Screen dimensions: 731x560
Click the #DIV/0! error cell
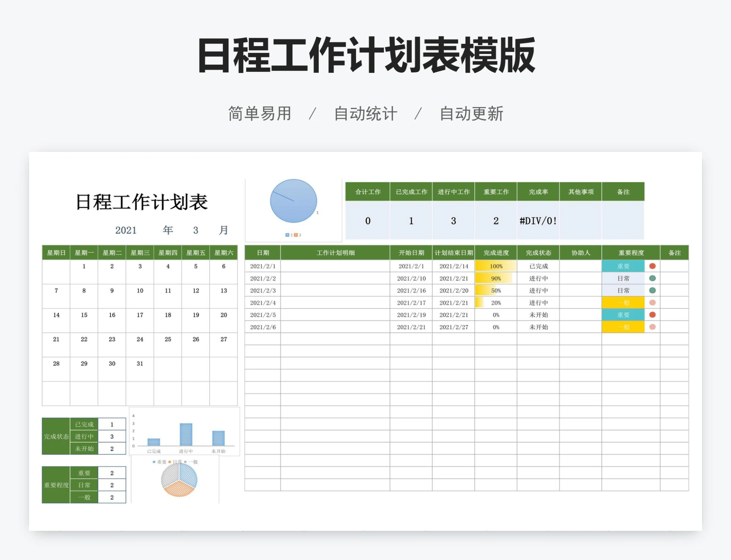538,220
